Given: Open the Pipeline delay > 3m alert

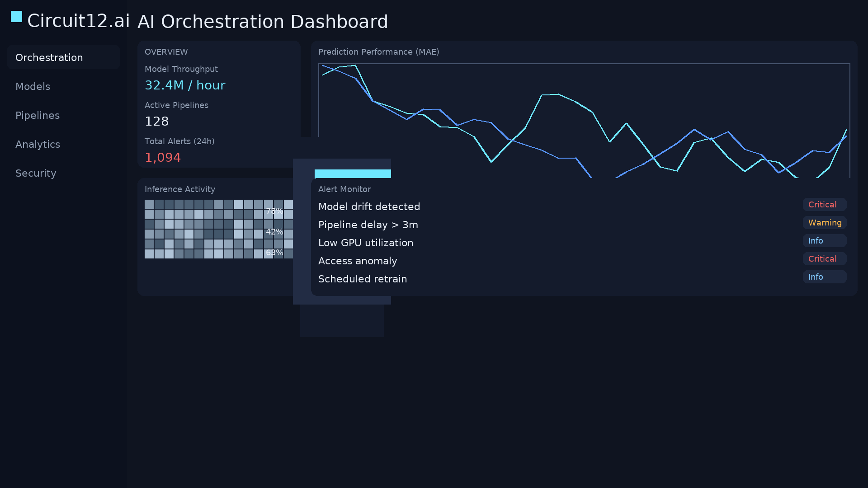Looking at the screenshot, I should pos(368,225).
